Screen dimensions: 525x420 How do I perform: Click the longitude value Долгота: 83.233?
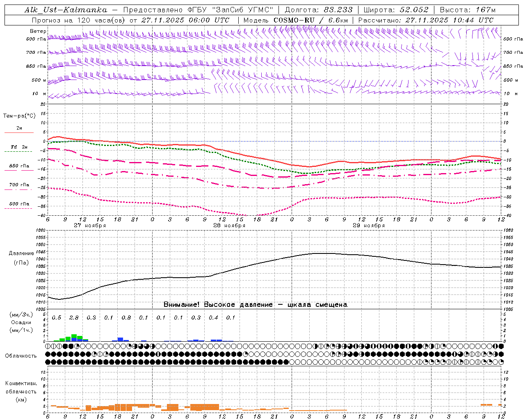(318, 10)
